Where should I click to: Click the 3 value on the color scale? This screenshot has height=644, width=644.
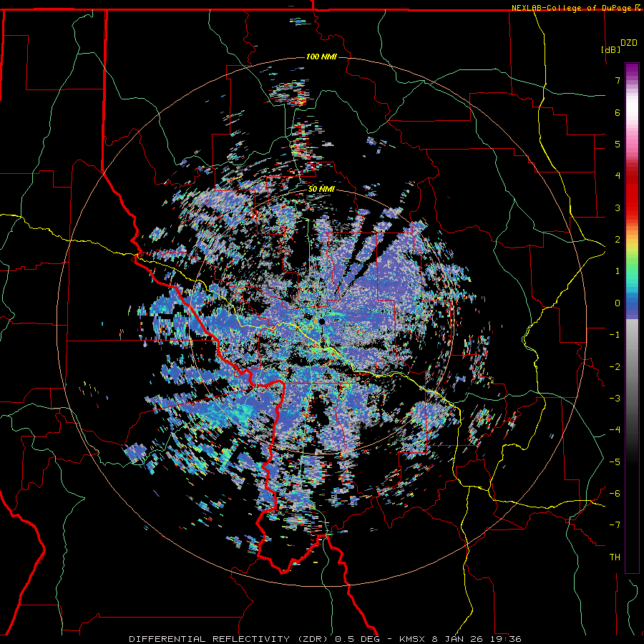[x=618, y=208]
